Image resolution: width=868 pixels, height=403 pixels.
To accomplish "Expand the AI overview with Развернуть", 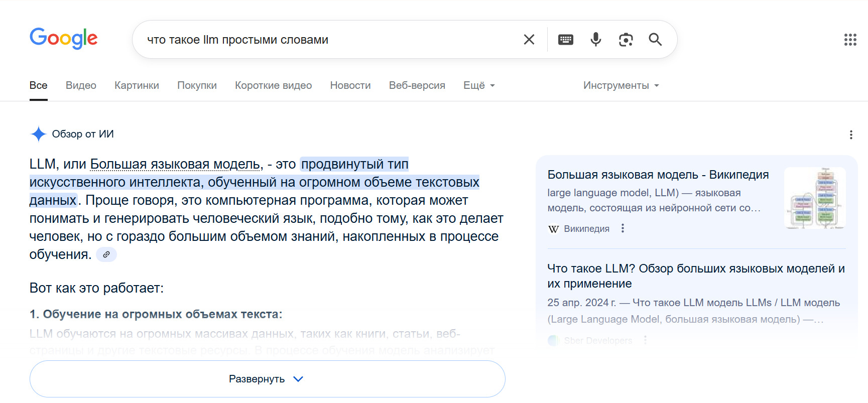I will pos(267,379).
